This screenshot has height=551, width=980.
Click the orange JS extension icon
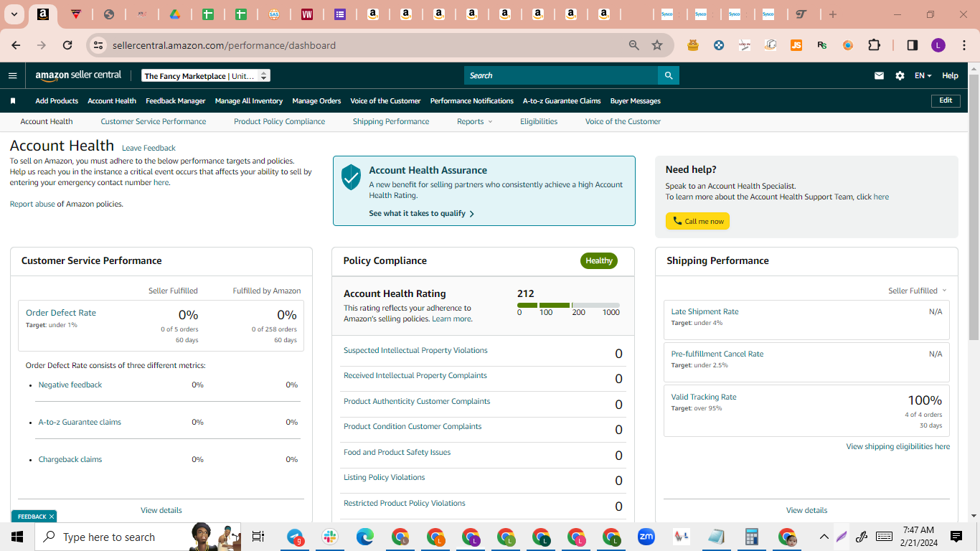pos(796,45)
